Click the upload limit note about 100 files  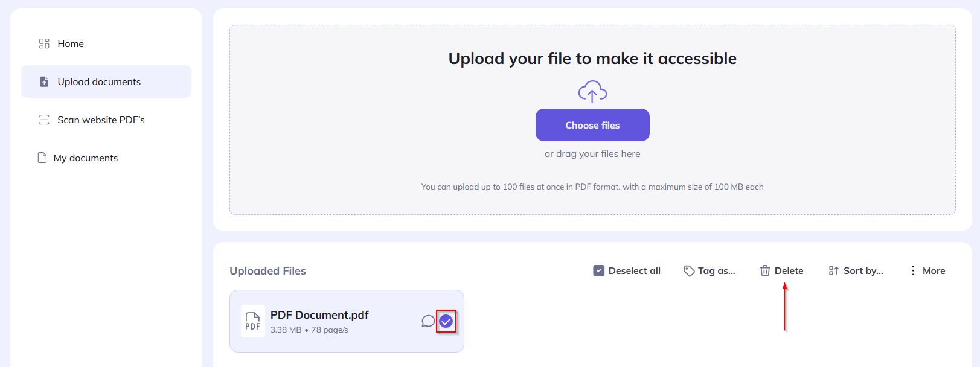tap(592, 187)
